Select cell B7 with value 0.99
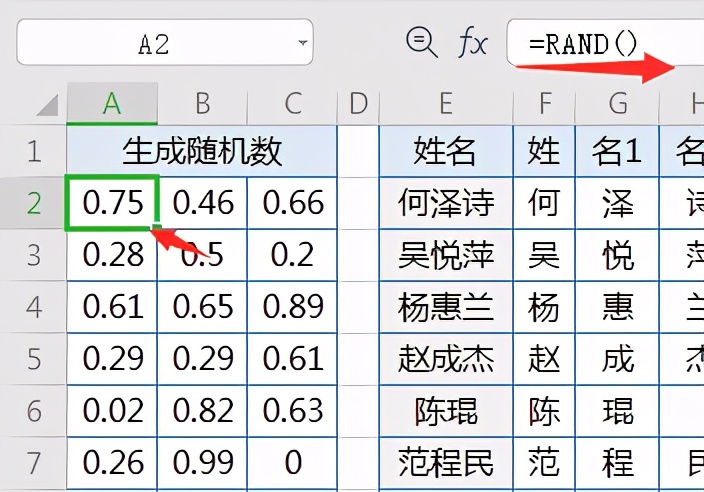 tap(202, 463)
